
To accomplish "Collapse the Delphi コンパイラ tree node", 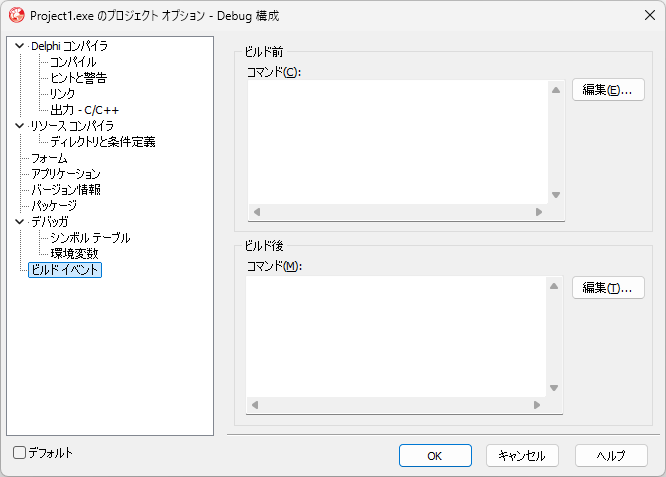I will point(20,46).
